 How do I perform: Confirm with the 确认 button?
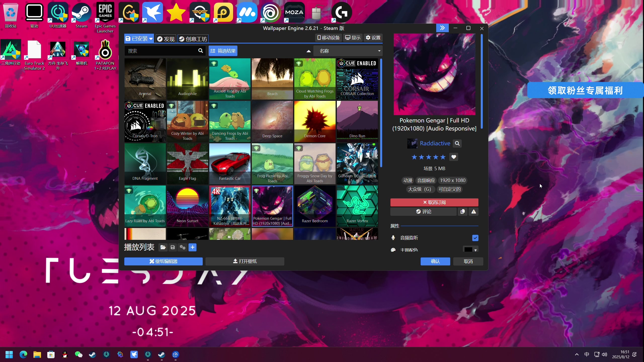(435, 261)
